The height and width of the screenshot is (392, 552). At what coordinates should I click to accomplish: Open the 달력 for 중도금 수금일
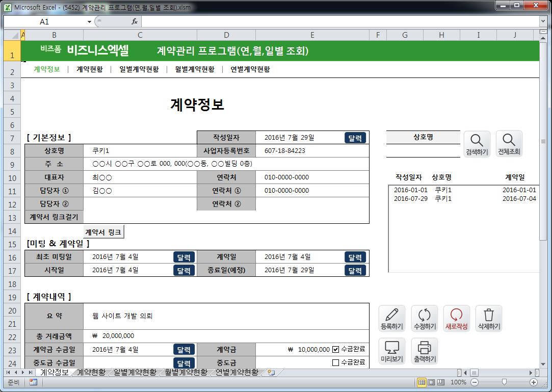tap(184, 363)
